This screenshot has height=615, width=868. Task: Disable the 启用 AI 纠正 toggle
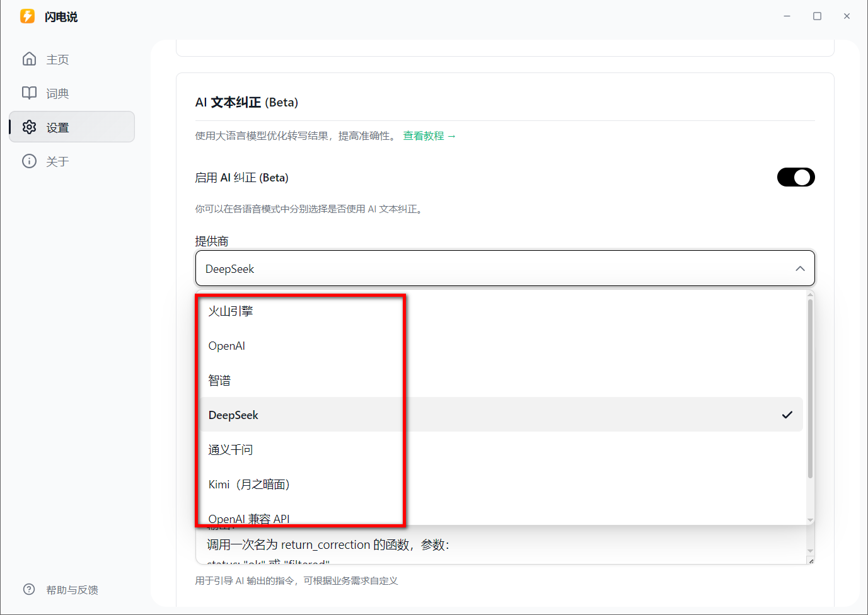(796, 177)
